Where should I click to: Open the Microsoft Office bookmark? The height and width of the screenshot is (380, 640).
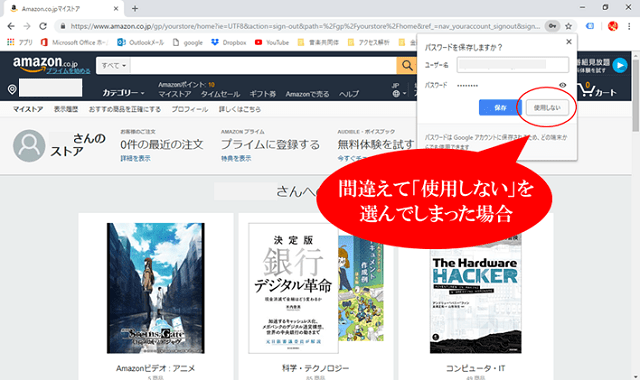pyautogui.click(x=74, y=42)
